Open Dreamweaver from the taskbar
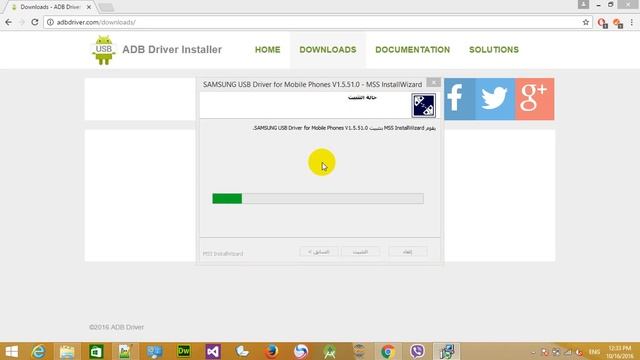Viewport: 640px width, 360px height. [184, 351]
